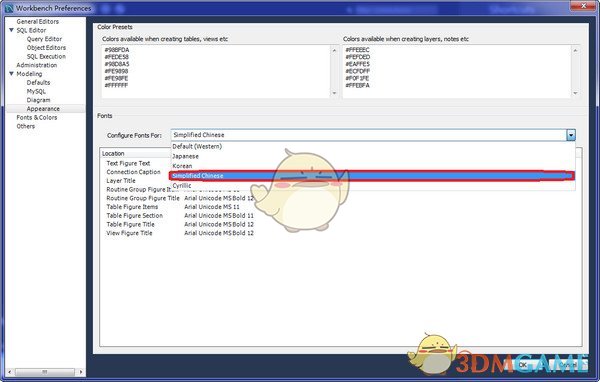The width and height of the screenshot is (600, 382).
Task: Select the Table Figure Section row
Action: pos(134,216)
